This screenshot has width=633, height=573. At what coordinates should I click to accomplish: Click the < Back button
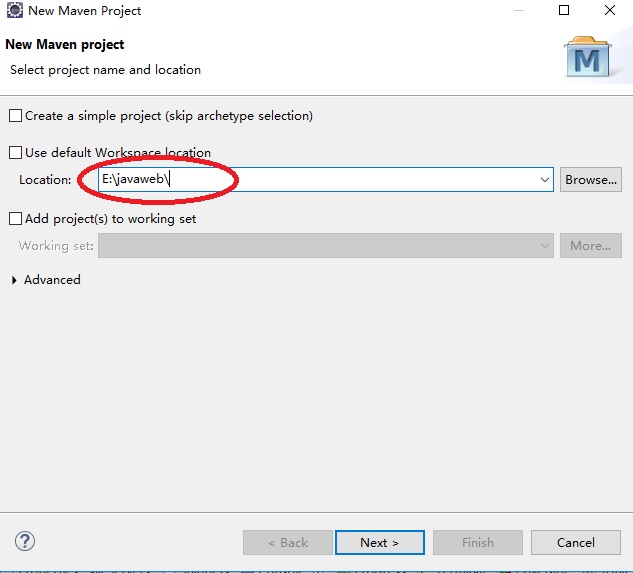click(288, 542)
